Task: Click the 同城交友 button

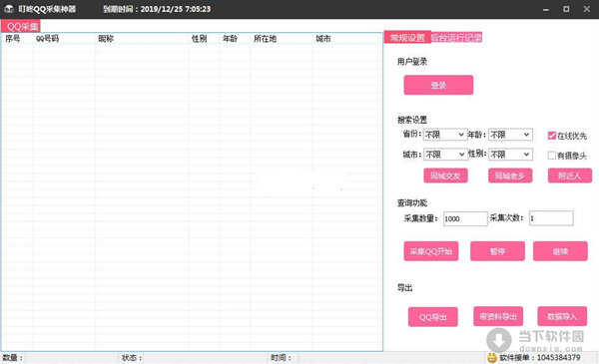Action: tap(445, 176)
